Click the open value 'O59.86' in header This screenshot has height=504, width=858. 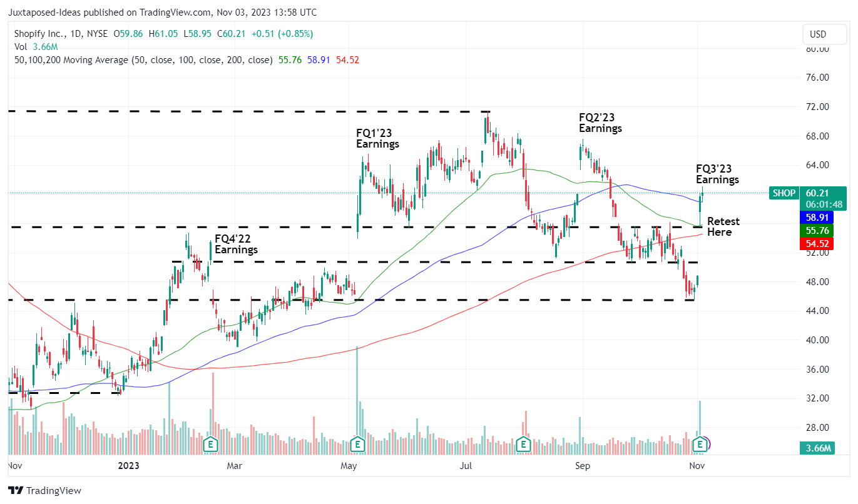[x=129, y=34]
